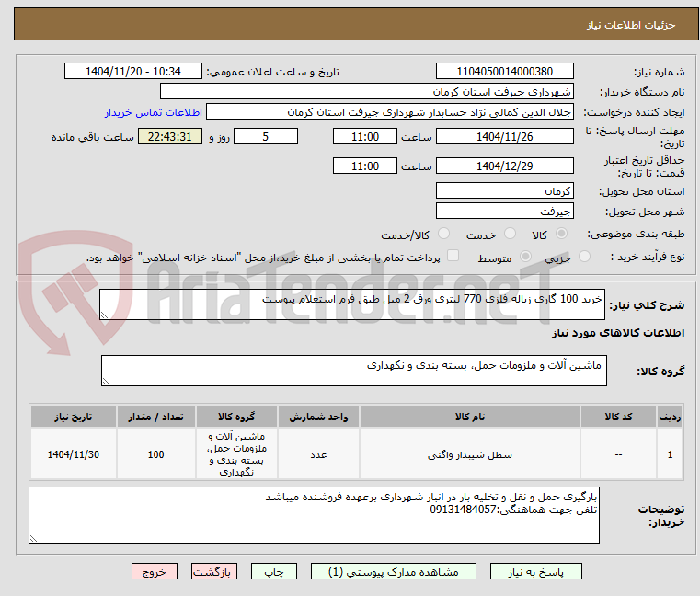The image size is (700, 596).
Task: Click the resize handle of توضیحات خریدار textarea
Action: [x=33, y=539]
